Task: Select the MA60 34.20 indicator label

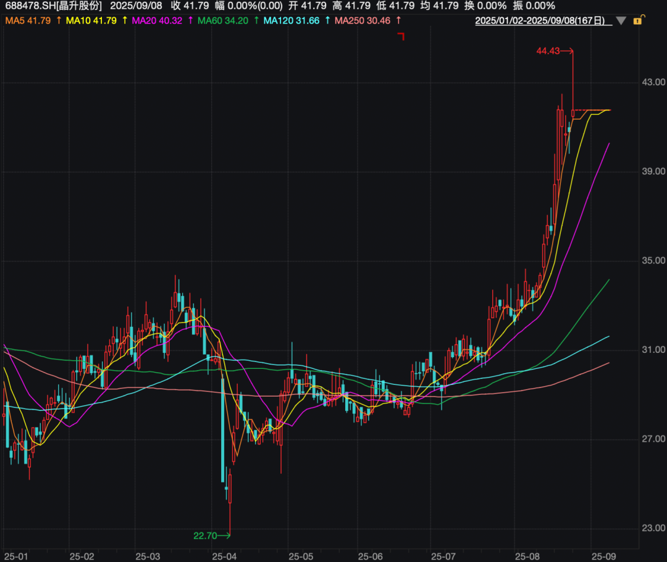Action: (224, 20)
